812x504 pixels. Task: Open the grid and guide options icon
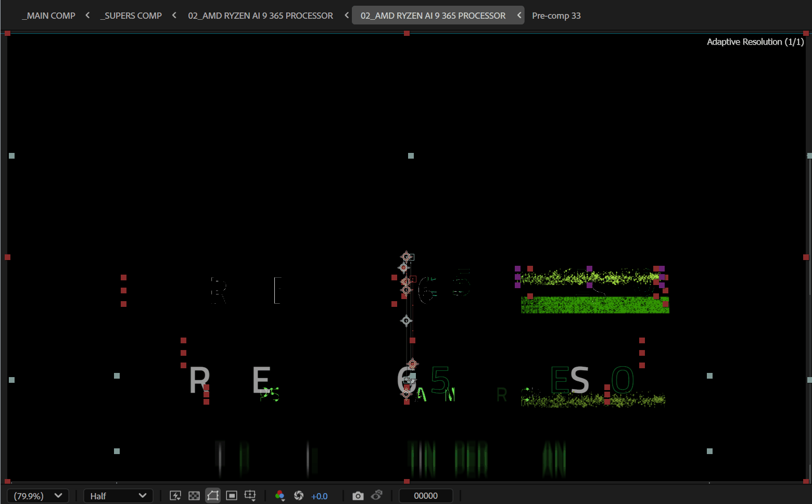point(250,496)
